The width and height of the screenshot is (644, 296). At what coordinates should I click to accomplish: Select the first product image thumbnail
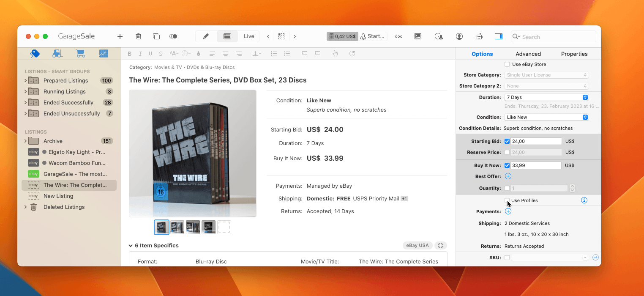[162, 227]
